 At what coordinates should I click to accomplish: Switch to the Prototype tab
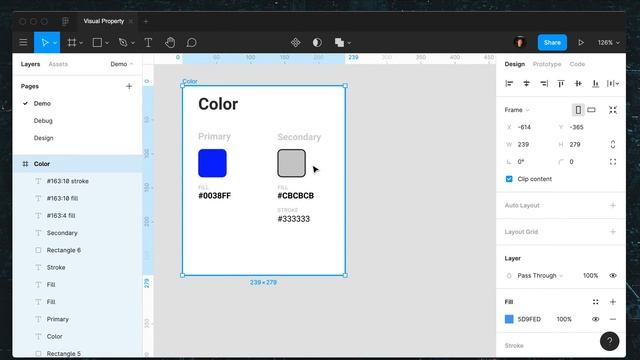547,64
